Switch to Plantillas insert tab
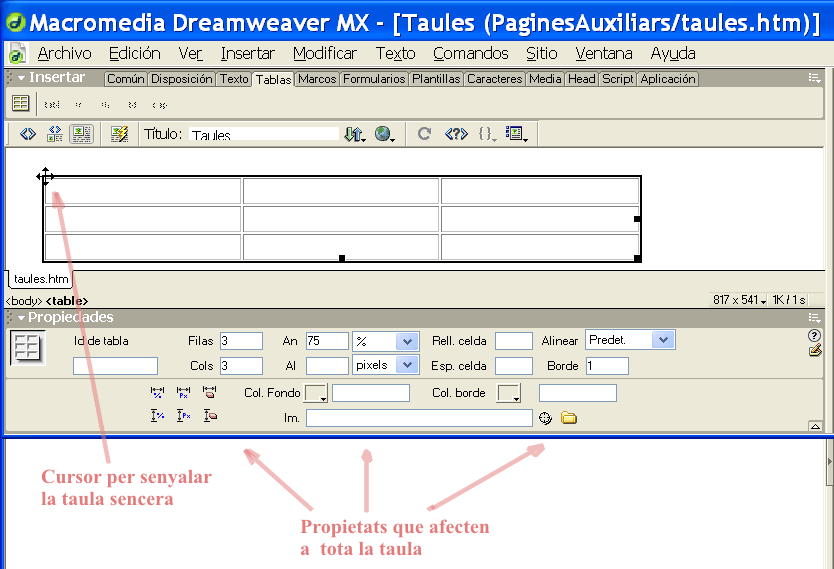834x569 pixels. click(x=436, y=79)
